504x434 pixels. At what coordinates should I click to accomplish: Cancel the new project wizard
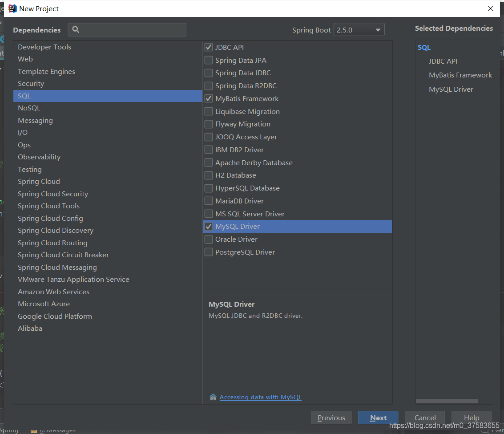coord(425,418)
